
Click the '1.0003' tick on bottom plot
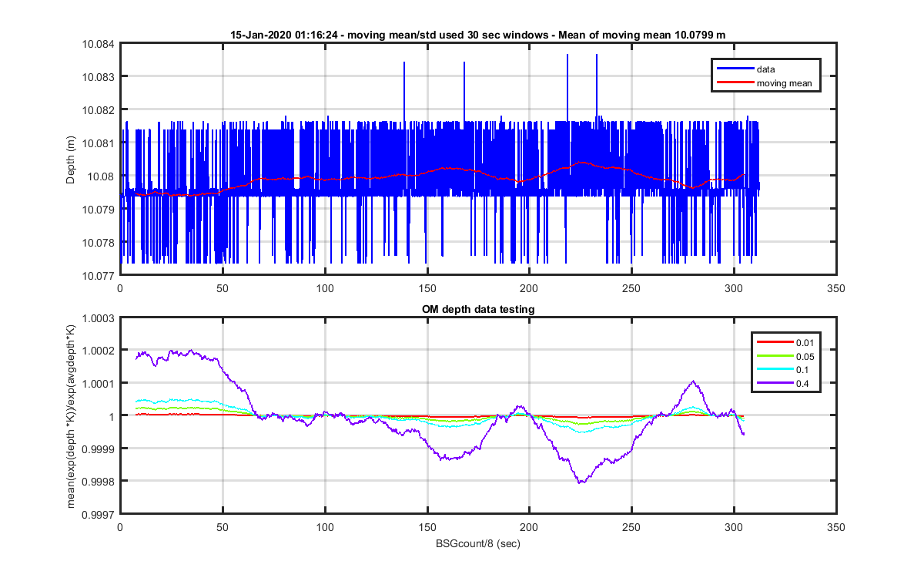[98, 318]
